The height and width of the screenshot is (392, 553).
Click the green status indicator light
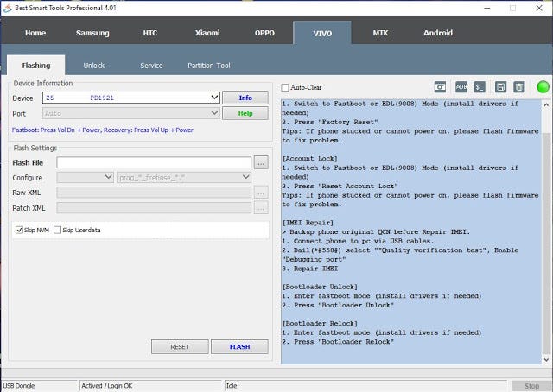tap(543, 86)
